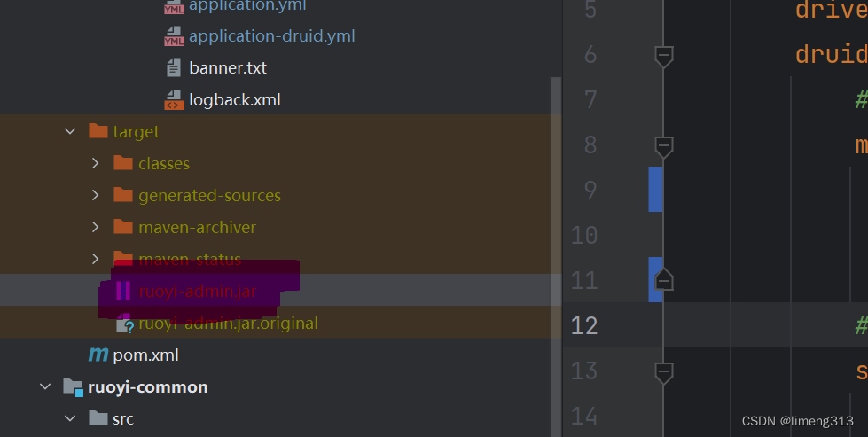Expand the generated-sources folder
This screenshot has width=868, height=437.
point(95,195)
